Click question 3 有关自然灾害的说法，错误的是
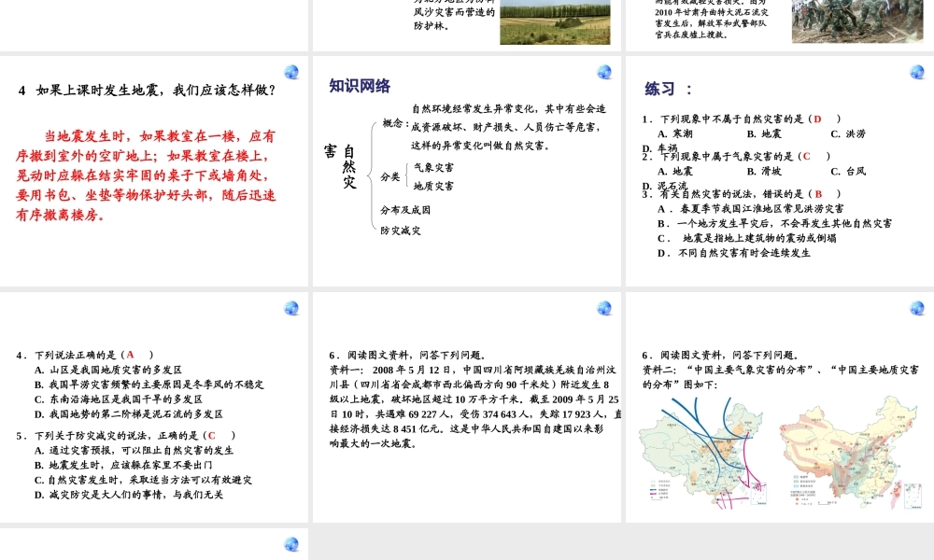The width and height of the screenshot is (934, 560). tap(742, 194)
